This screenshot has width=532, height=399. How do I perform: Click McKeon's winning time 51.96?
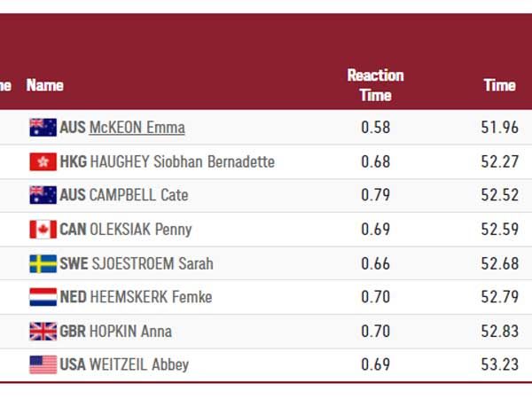[499, 128]
